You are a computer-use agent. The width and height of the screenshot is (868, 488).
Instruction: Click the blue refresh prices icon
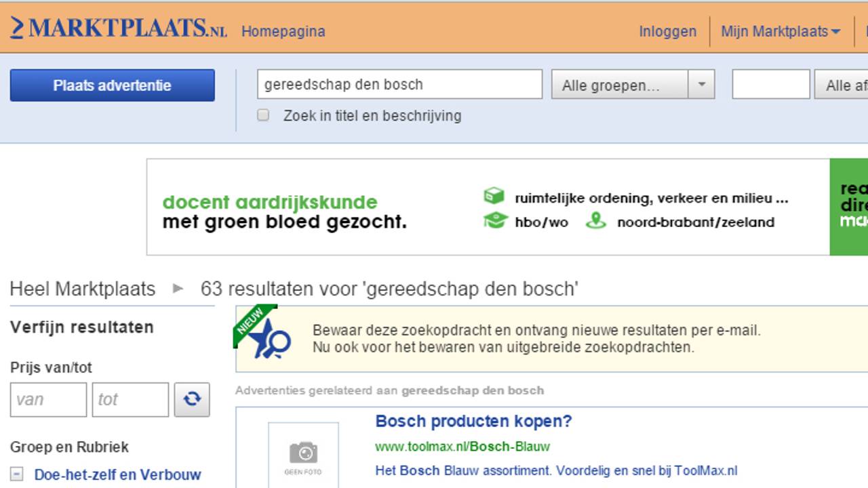point(192,399)
